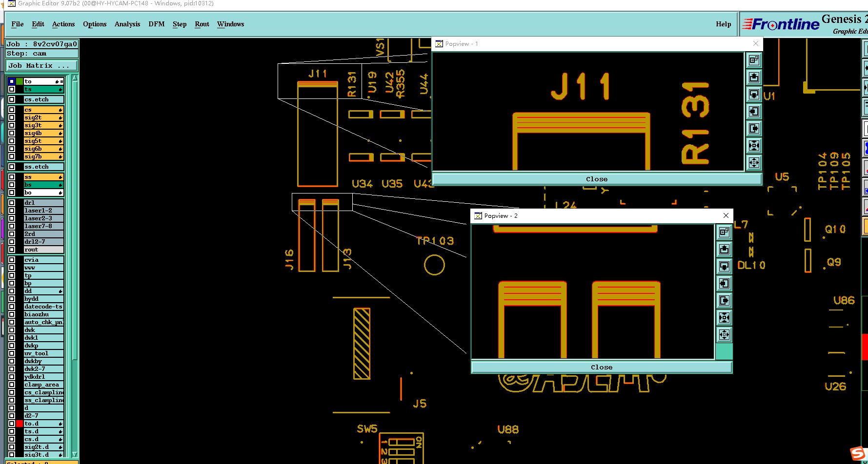Open the Help menu
The image size is (868, 464).
click(x=724, y=24)
